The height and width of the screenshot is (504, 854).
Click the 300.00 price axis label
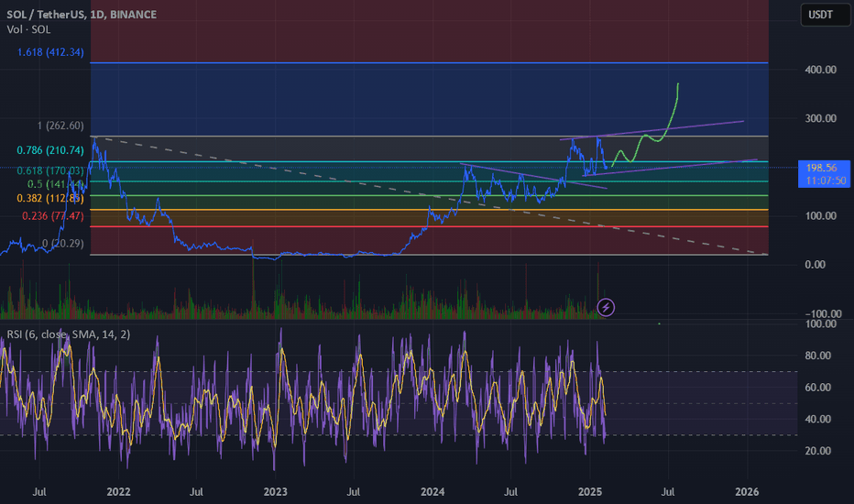pos(821,118)
